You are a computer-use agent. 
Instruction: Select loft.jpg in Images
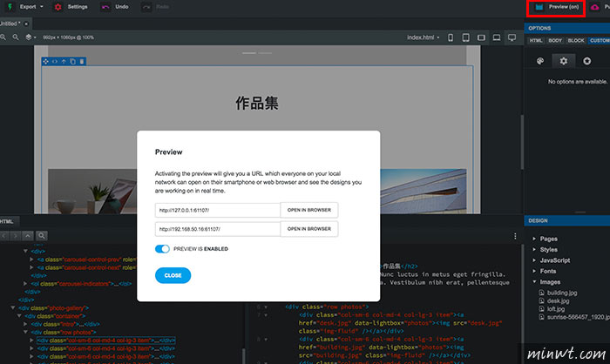coord(552,309)
